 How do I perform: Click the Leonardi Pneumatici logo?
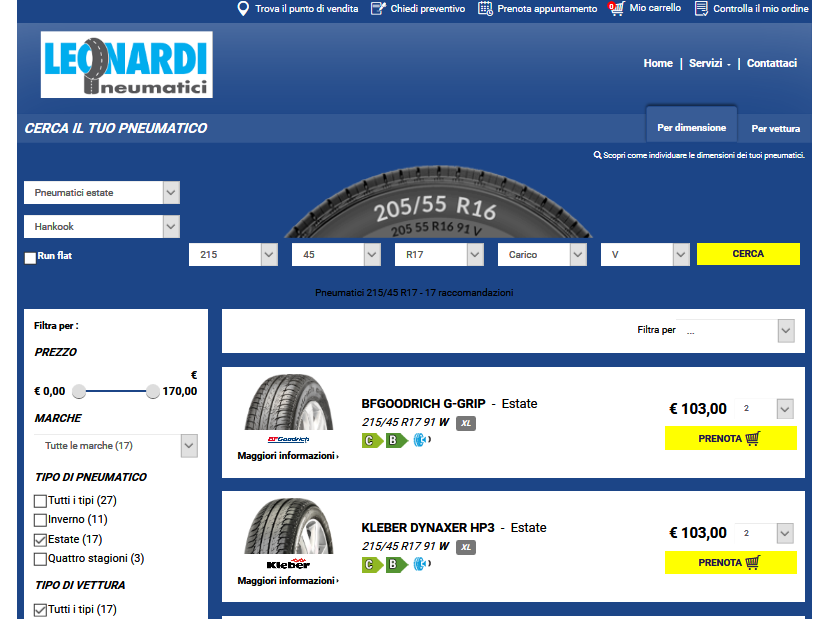[127, 64]
